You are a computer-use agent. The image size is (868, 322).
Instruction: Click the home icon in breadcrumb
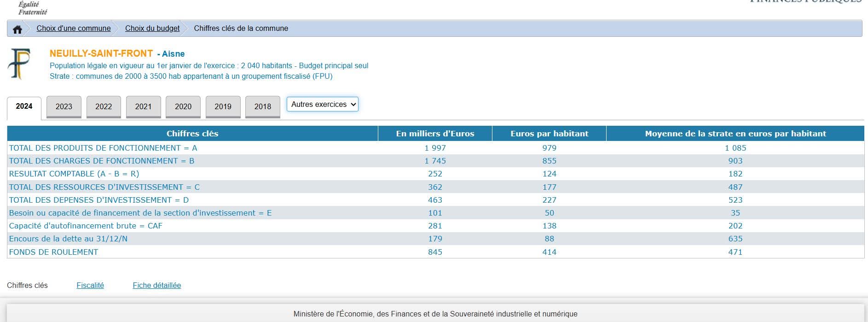(x=17, y=29)
